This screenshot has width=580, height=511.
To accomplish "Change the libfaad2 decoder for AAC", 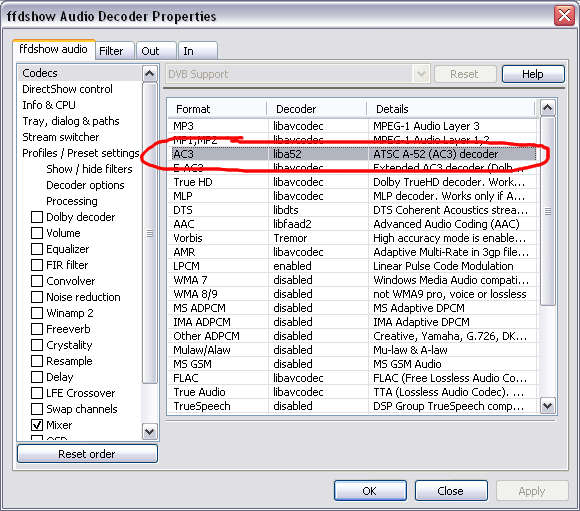I will tap(318, 224).
